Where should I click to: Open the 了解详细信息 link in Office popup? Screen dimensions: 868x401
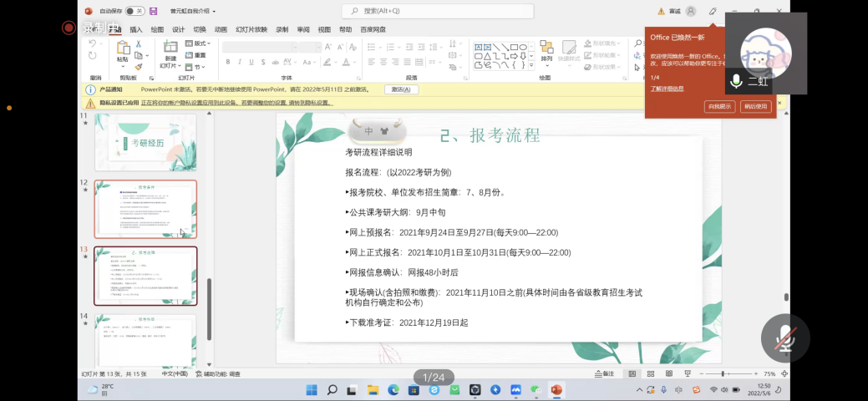click(667, 88)
